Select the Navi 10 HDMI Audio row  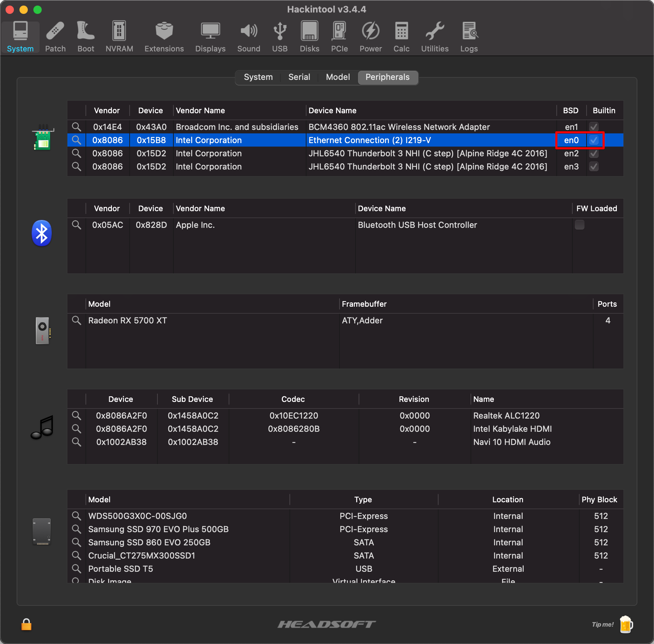tap(345, 442)
